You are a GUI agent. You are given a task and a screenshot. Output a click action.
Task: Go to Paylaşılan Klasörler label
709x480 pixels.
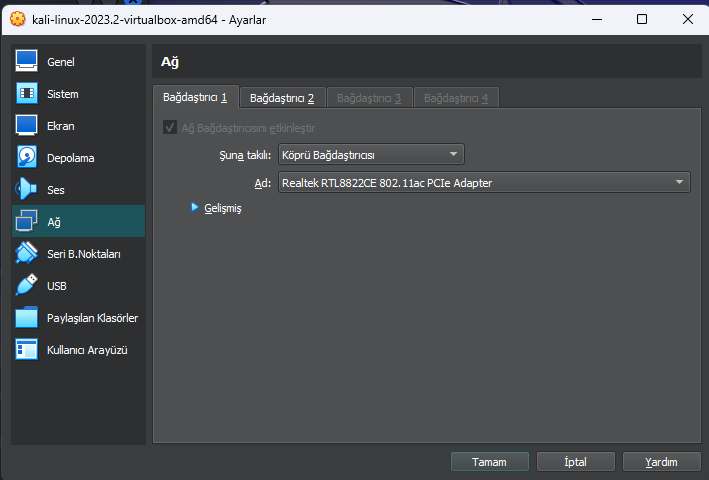(92, 318)
